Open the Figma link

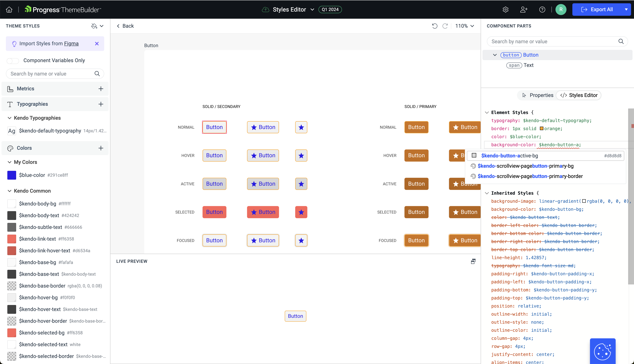(71, 43)
